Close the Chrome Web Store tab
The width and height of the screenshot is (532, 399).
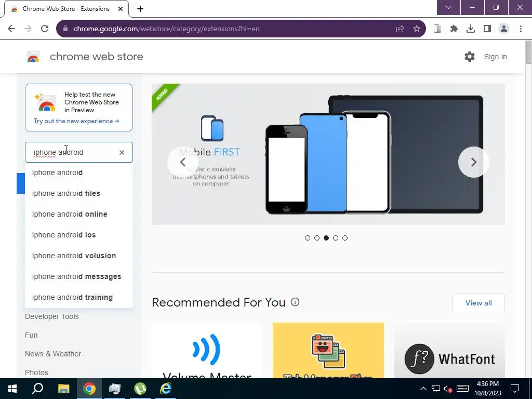click(121, 9)
